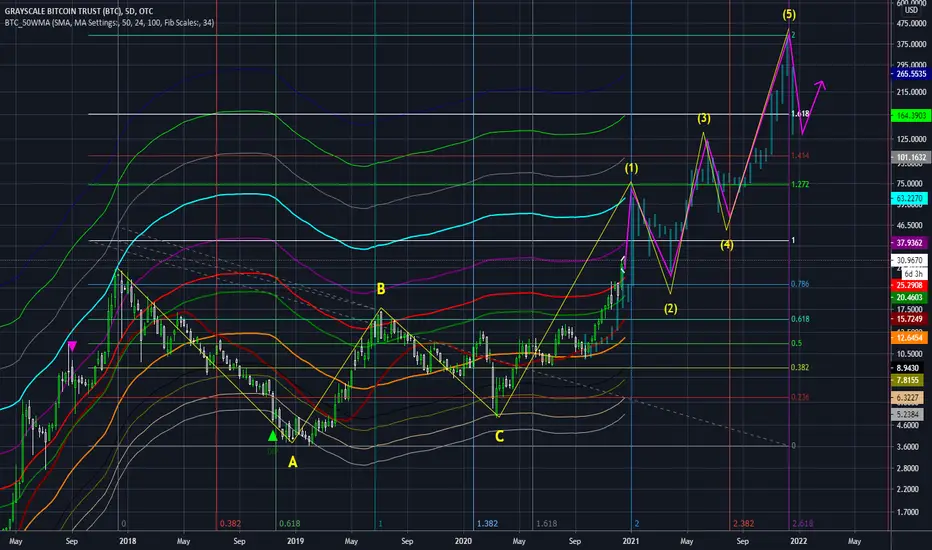Click the USD currency label on price axis
Screen dimensions: 932x550
pyautogui.click(x=911, y=10)
